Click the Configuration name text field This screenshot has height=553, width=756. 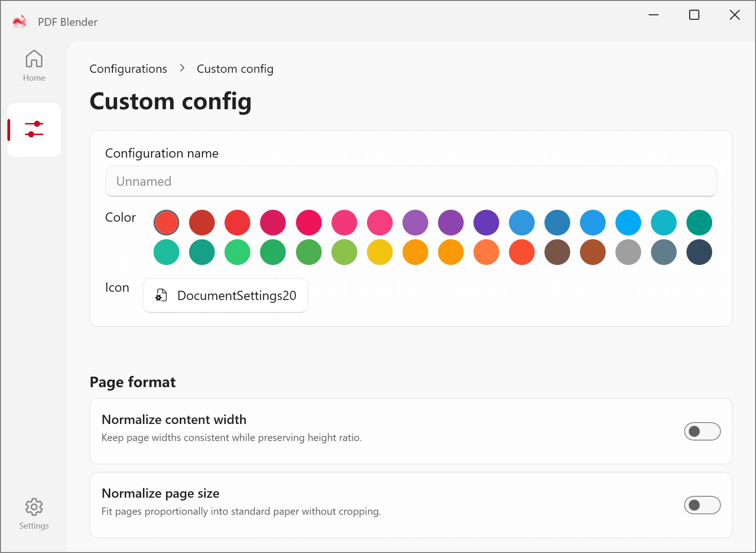tap(411, 181)
